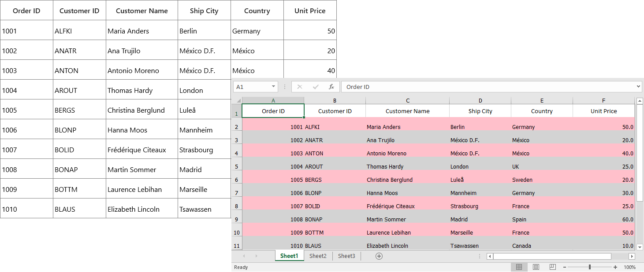Select spreadsheet cell Unit Price header
The width and height of the screenshot is (644, 272).
[604, 111]
